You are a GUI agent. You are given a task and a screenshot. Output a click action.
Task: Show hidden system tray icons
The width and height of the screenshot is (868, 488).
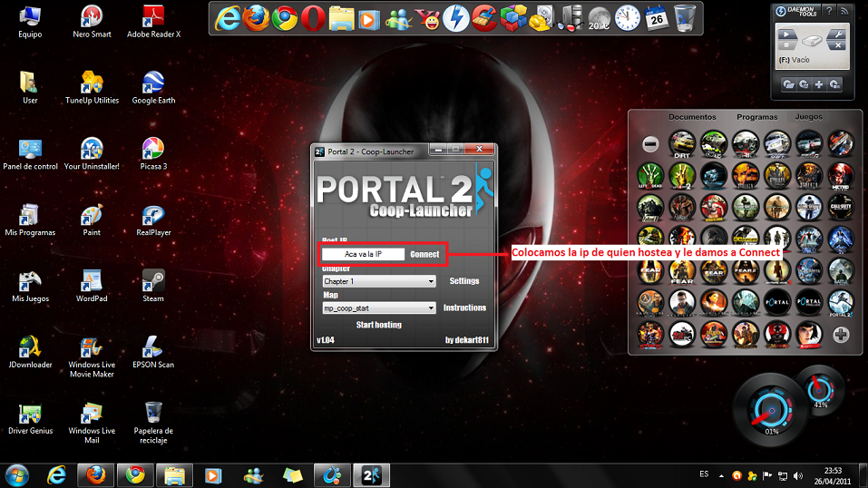click(721, 475)
